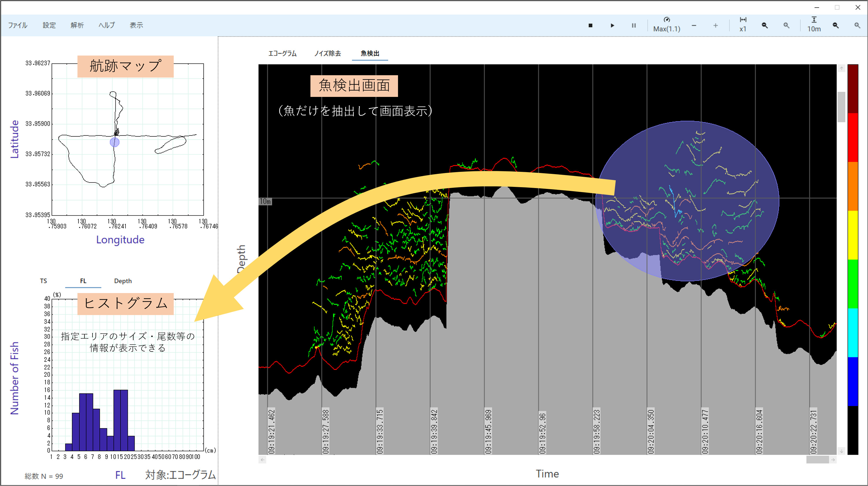This screenshot has width=868, height=486.
Task: Click the vertical scrollbar up arrow
Action: coord(841,69)
